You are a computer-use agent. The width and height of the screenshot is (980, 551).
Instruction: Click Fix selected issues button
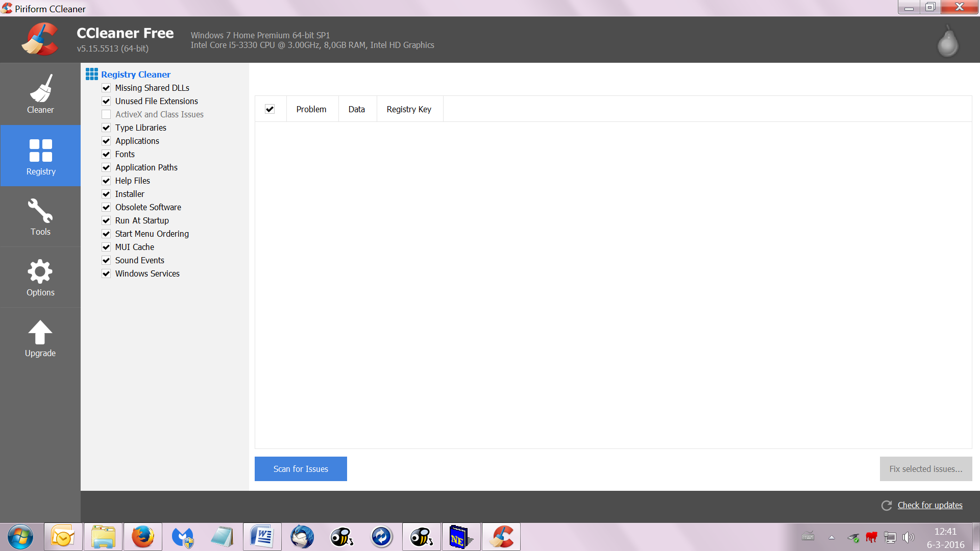point(926,469)
